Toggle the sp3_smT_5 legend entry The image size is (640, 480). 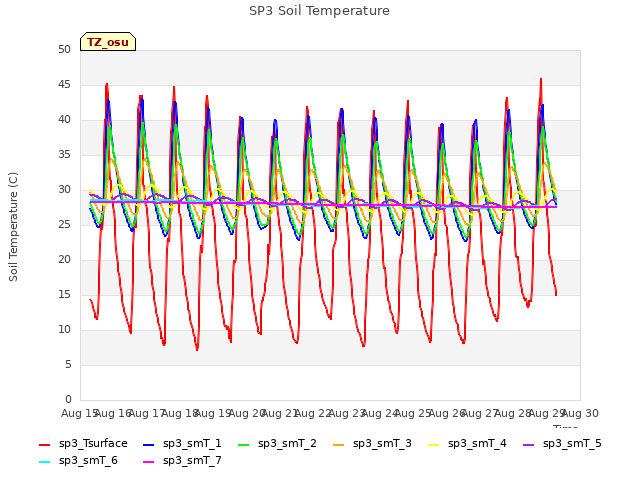point(562,444)
